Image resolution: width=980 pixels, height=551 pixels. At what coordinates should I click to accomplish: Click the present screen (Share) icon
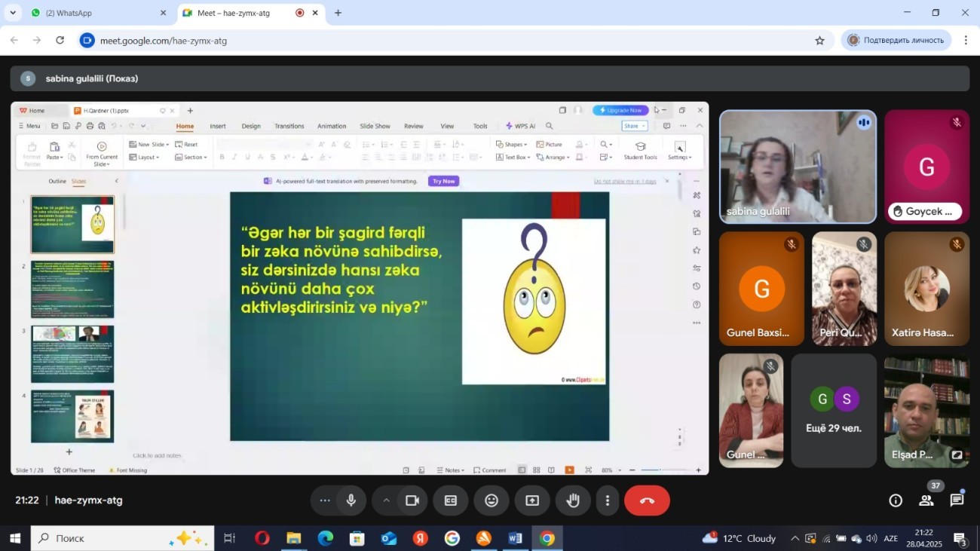(532, 500)
